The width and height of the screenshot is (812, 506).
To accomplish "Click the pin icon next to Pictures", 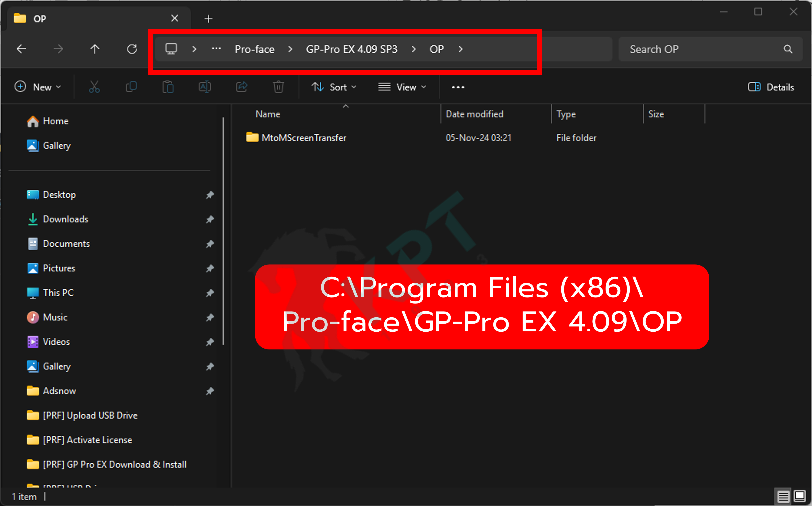I will (x=210, y=268).
